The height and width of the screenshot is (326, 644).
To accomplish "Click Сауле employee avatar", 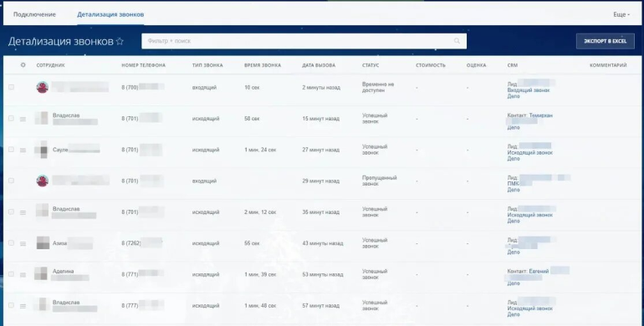I will click(x=43, y=150).
